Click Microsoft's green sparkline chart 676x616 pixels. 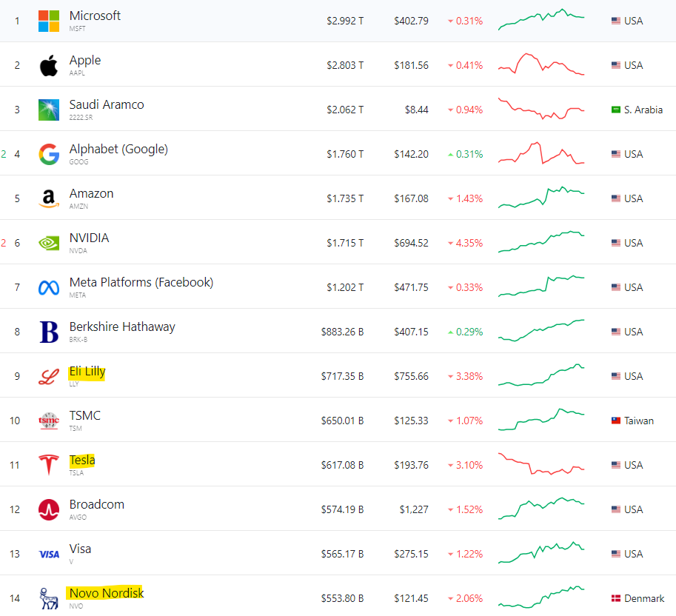[x=541, y=19]
